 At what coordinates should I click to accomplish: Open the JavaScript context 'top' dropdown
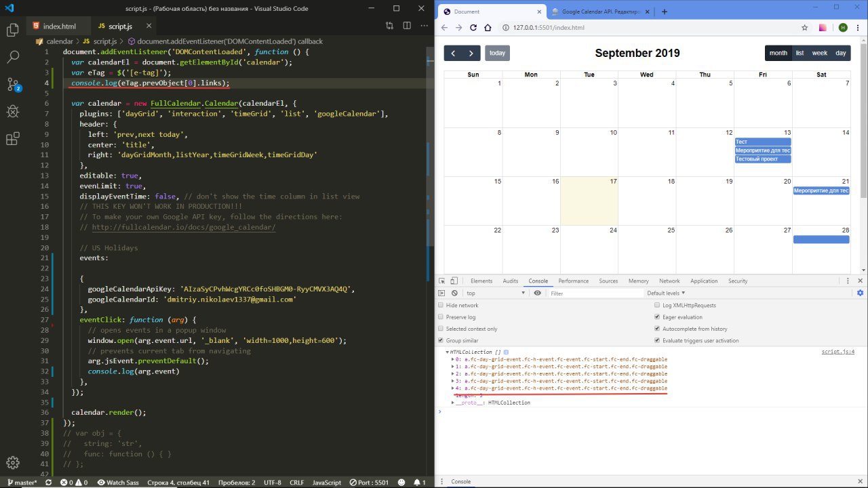click(496, 293)
